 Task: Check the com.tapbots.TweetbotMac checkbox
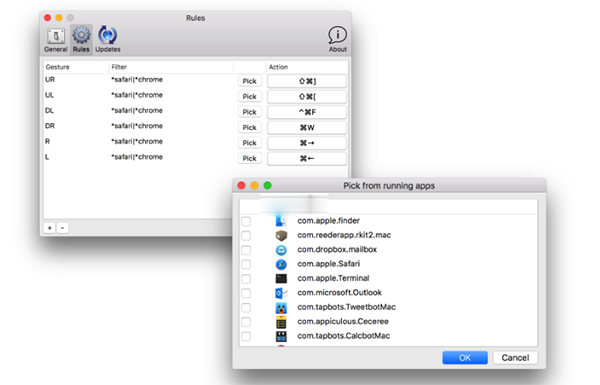point(246,308)
